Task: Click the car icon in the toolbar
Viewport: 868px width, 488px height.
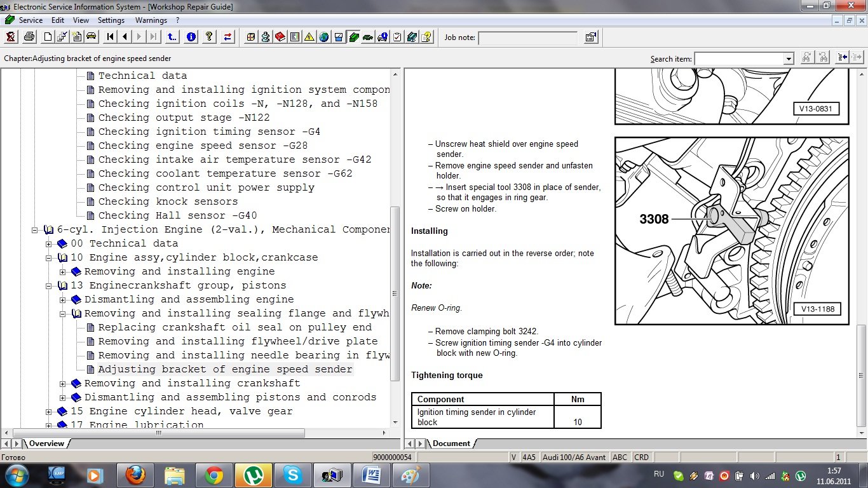Action: tap(91, 37)
